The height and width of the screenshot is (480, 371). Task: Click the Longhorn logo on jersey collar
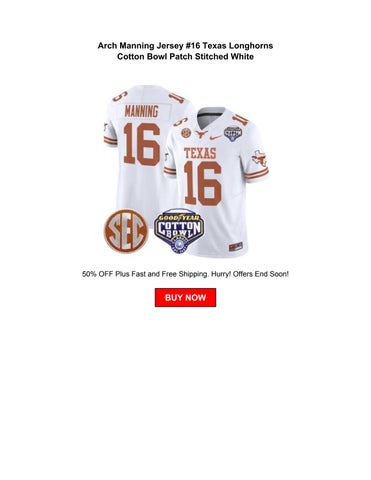(201, 134)
